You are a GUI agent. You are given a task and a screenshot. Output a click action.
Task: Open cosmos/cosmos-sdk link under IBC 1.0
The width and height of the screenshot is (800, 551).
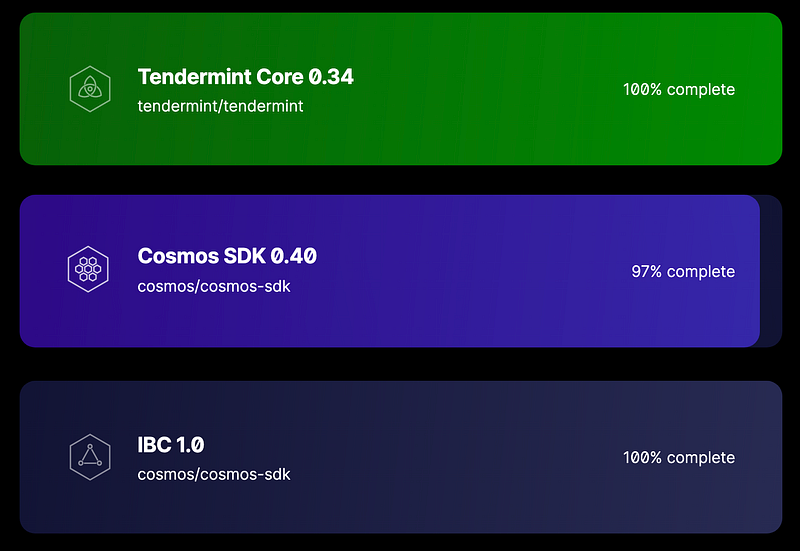tap(214, 474)
